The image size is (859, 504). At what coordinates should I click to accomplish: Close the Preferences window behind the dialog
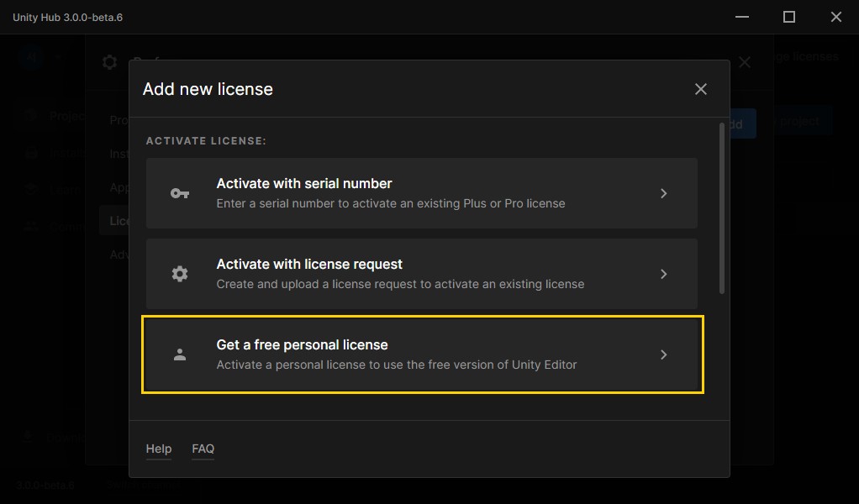tap(745, 62)
